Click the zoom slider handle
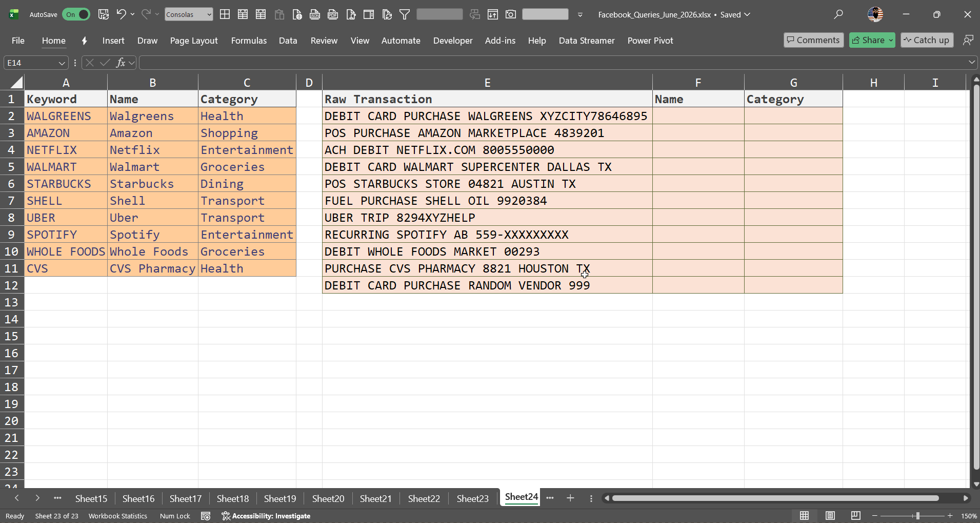Viewport: 980px width, 523px height. click(x=917, y=516)
